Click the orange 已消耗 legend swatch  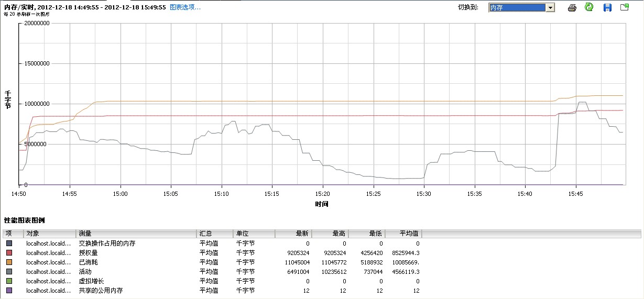click(x=9, y=262)
